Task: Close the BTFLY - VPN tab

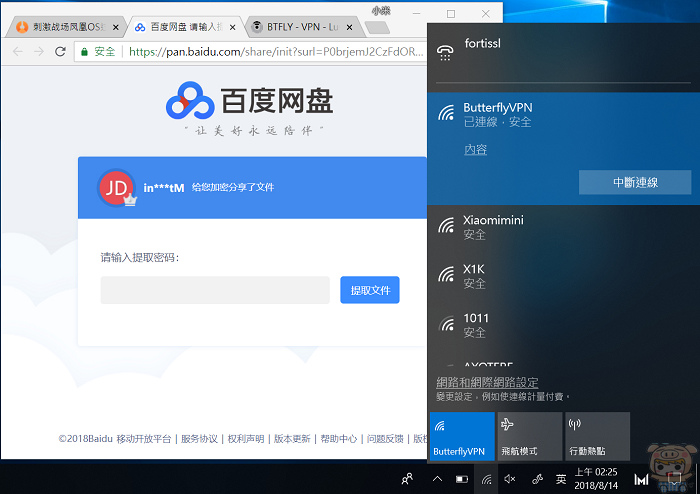Action: tap(350, 27)
